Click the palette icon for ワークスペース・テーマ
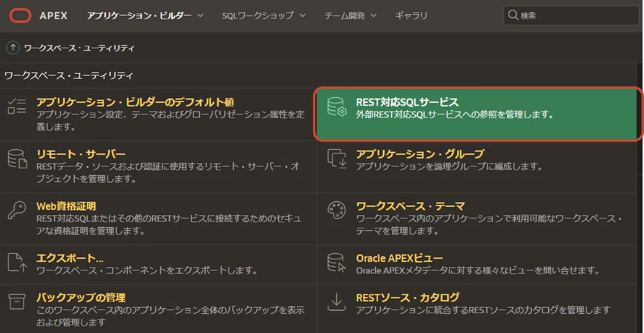This screenshot has width=644, height=333. [x=337, y=210]
